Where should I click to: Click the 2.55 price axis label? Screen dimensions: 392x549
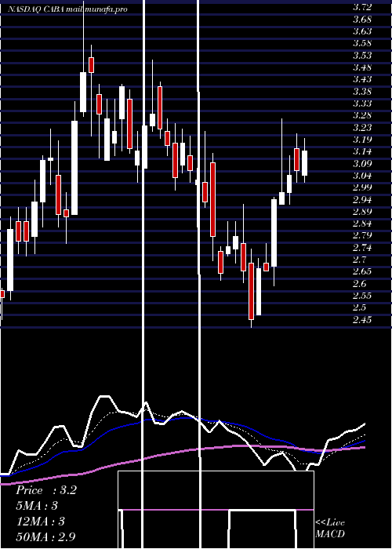click(x=362, y=296)
